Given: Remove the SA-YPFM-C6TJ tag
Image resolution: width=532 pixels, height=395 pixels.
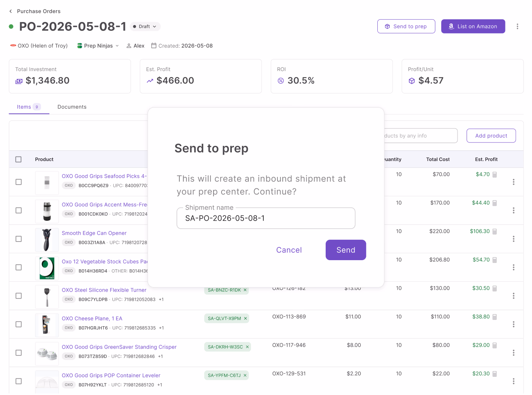Looking at the screenshot, I should click(245, 376).
